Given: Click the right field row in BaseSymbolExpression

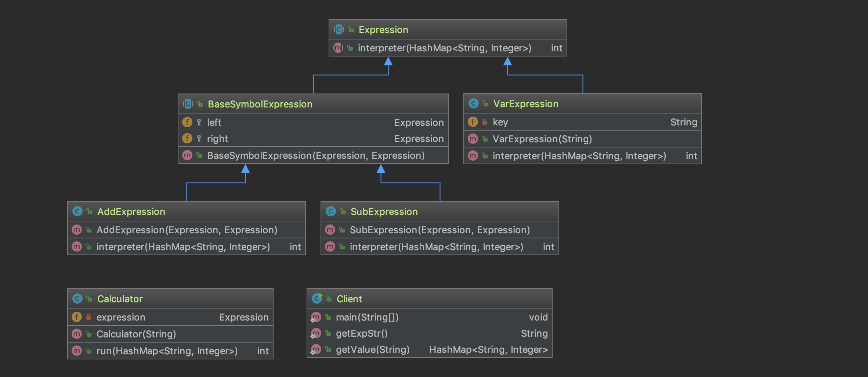Looking at the screenshot, I should pyautogui.click(x=313, y=139).
